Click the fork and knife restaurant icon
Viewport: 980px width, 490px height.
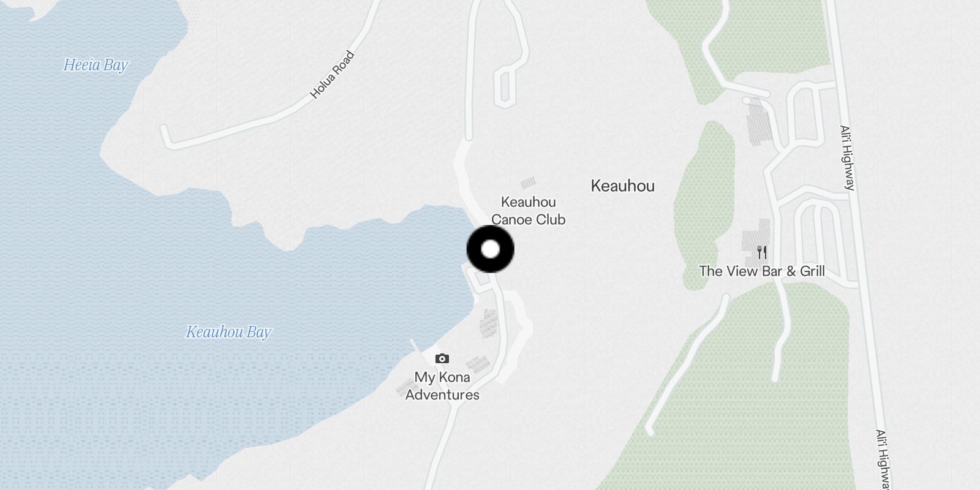click(x=762, y=252)
